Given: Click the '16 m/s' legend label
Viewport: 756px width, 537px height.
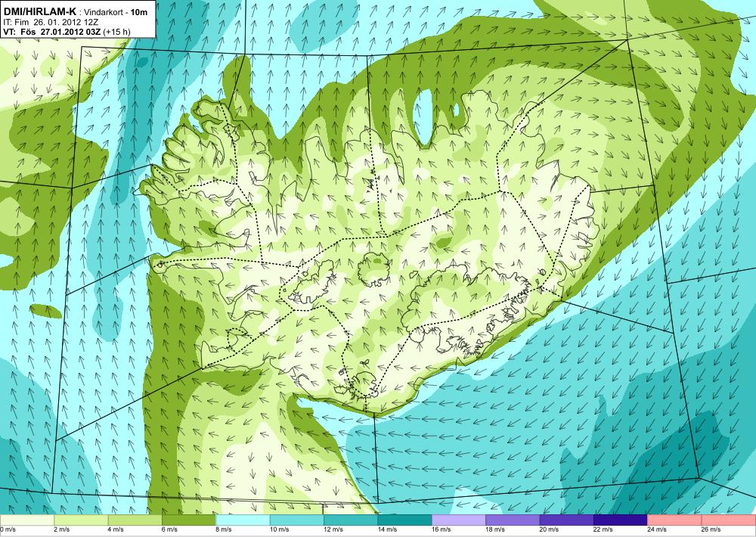Looking at the screenshot, I should click(442, 529).
